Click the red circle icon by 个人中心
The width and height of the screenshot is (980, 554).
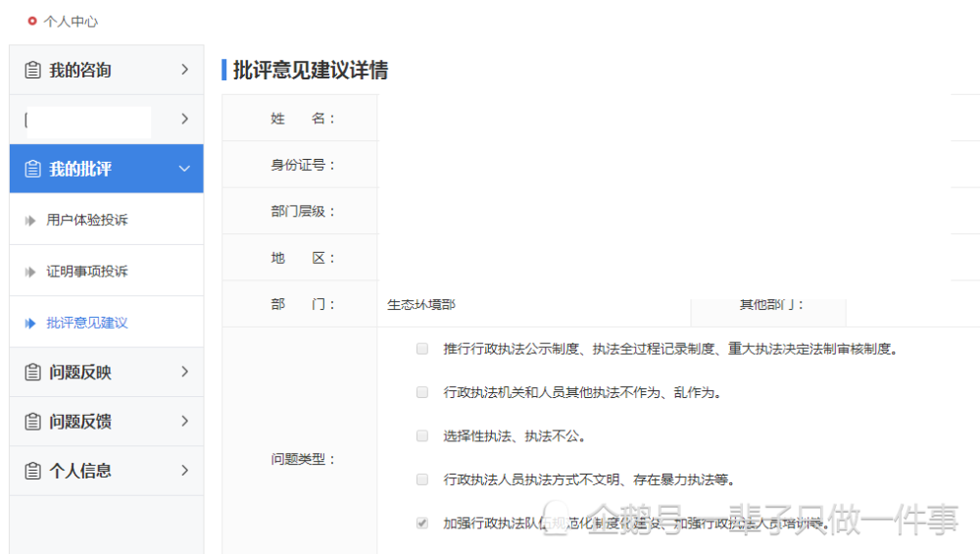tap(32, 22)
